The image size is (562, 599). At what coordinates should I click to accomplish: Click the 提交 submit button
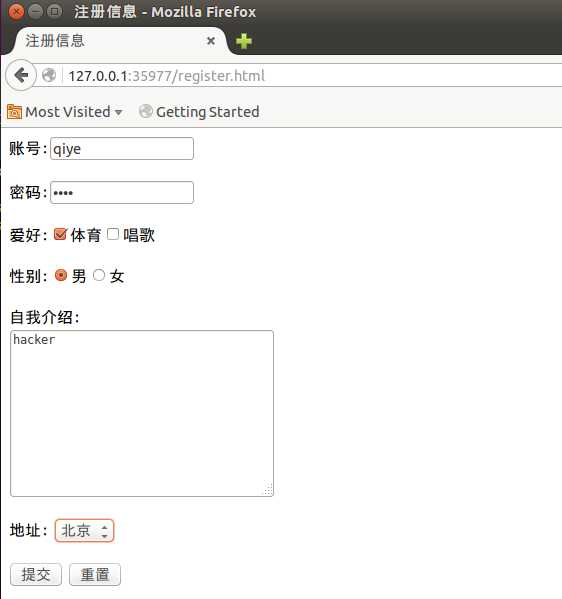36,574
